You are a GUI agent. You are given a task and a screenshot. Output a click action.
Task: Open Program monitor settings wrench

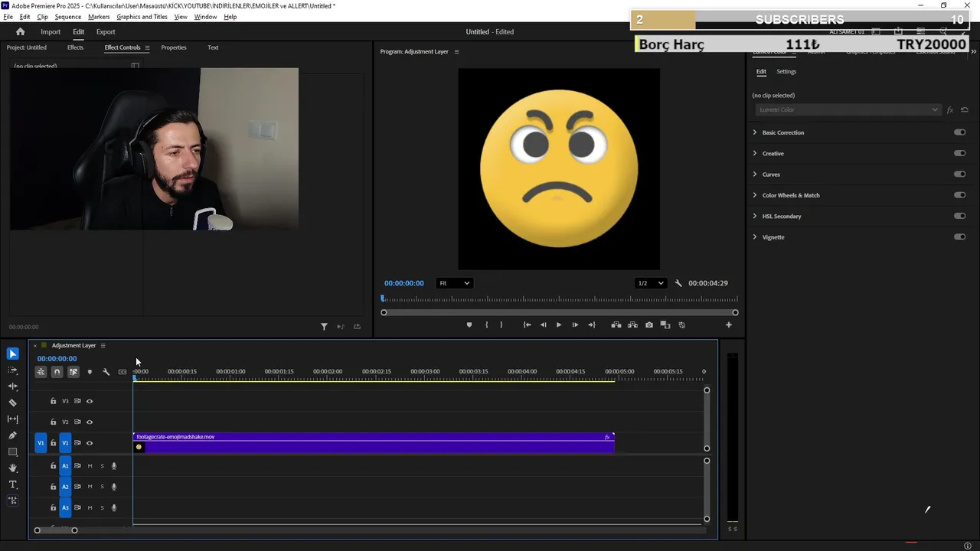click(678, 283)
